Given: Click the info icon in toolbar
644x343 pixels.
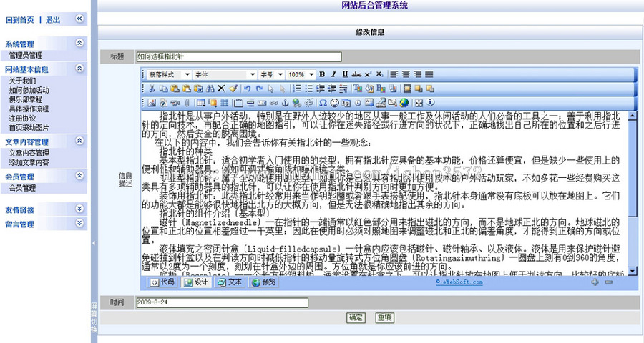Looking at the screenshot, I should coord(431,103).
